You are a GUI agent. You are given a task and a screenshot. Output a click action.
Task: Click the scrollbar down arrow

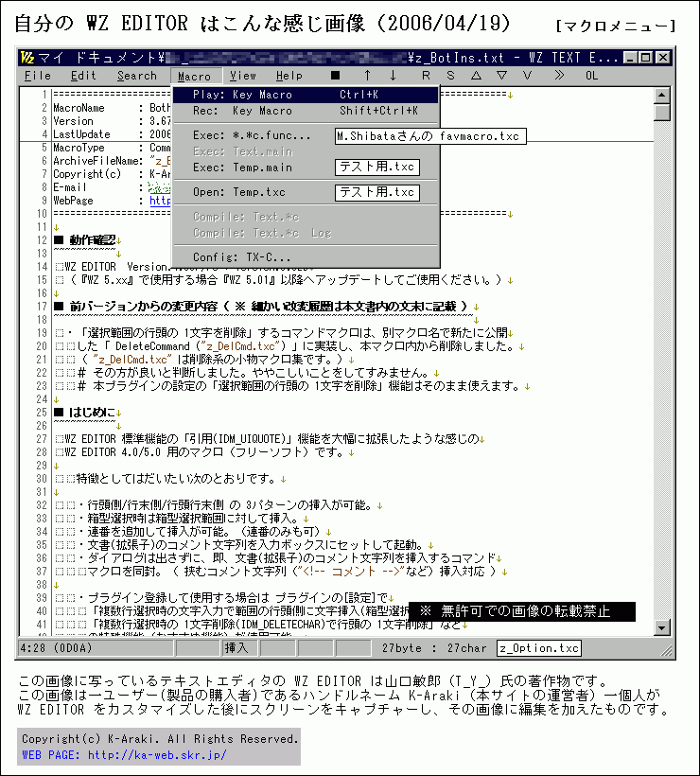[662, 627]
